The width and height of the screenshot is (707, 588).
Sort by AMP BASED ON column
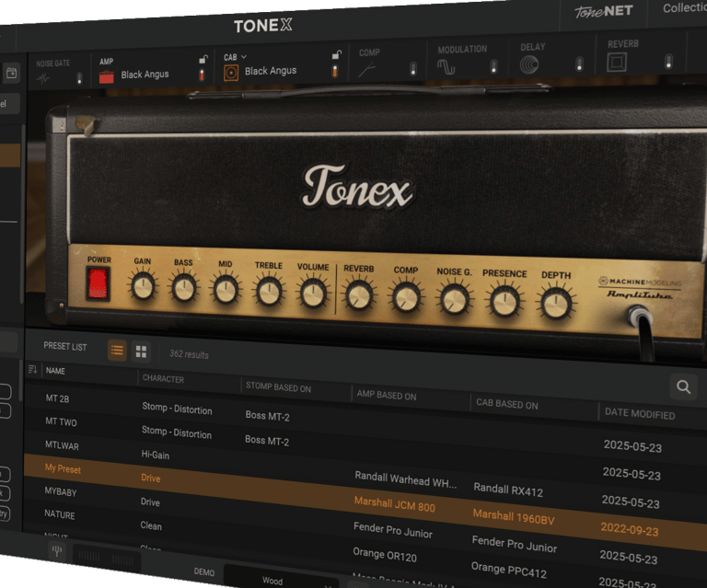387,396
